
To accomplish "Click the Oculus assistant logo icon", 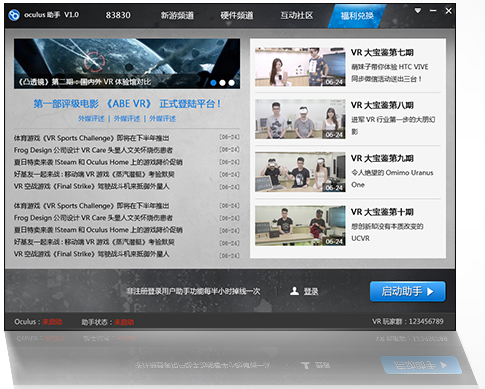I will [14, 15].
